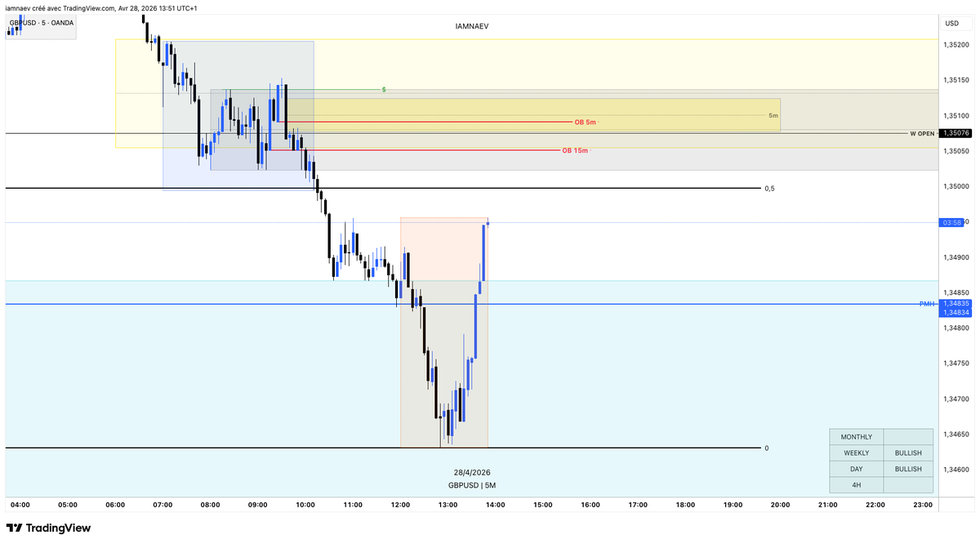Click the 1,35076 price tag
980x544 pixels.
click(955, 133)
